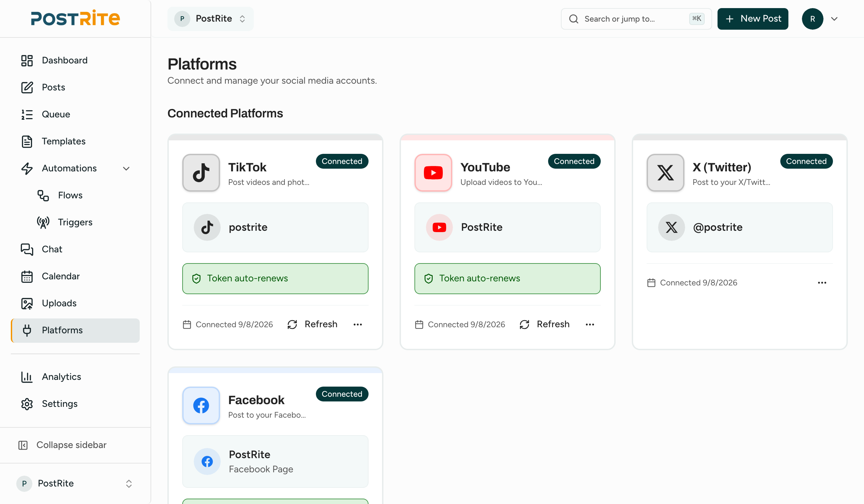Viewport: 864px width, 504px height.
Task: Click the Posts edit icon
Action: [x=27, y=87]
